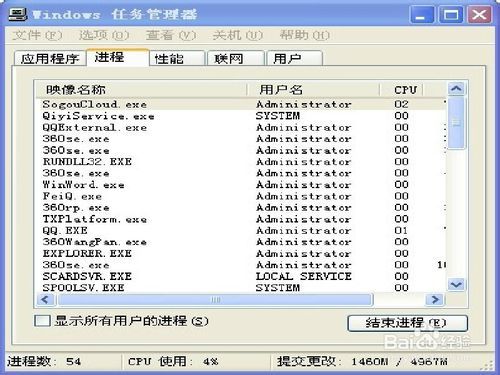
Task: Open the 查看(V) menu
Action: click(171, 35)
